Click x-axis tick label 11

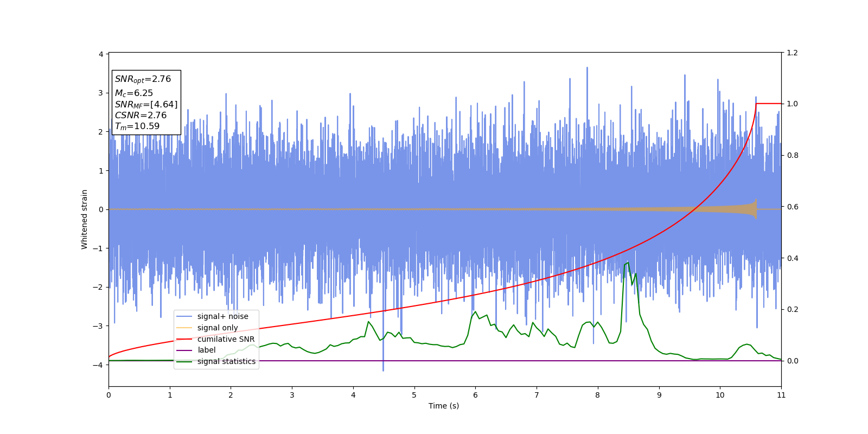tap(781, 395)
